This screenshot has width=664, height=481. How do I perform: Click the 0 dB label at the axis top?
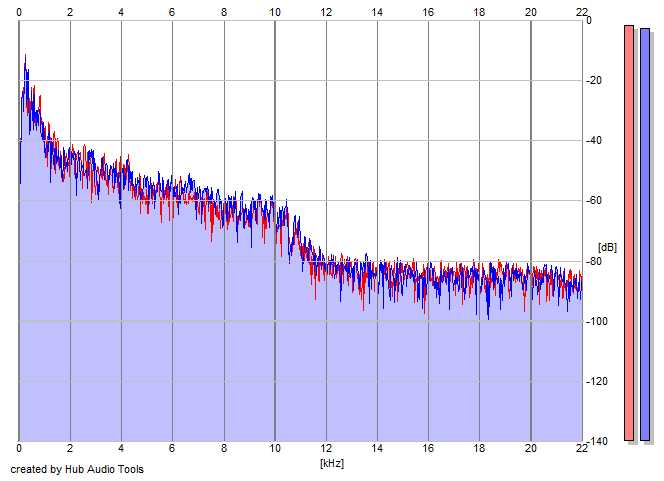(x=589, y=20)
